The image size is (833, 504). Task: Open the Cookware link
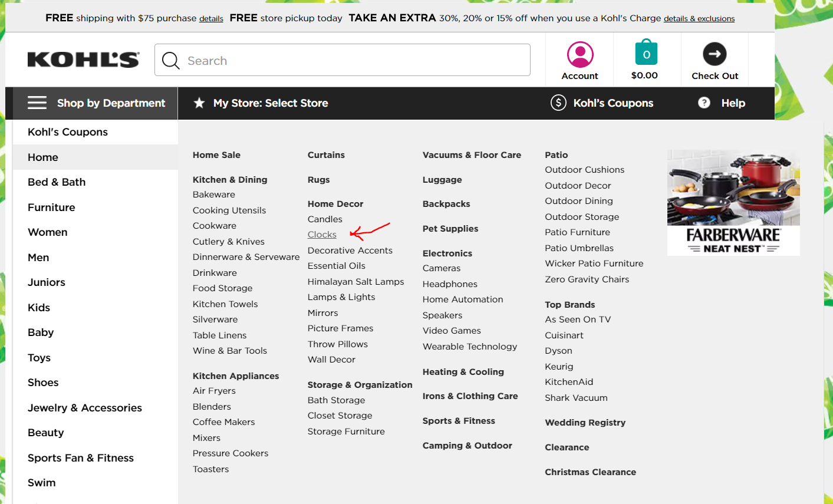215,226
